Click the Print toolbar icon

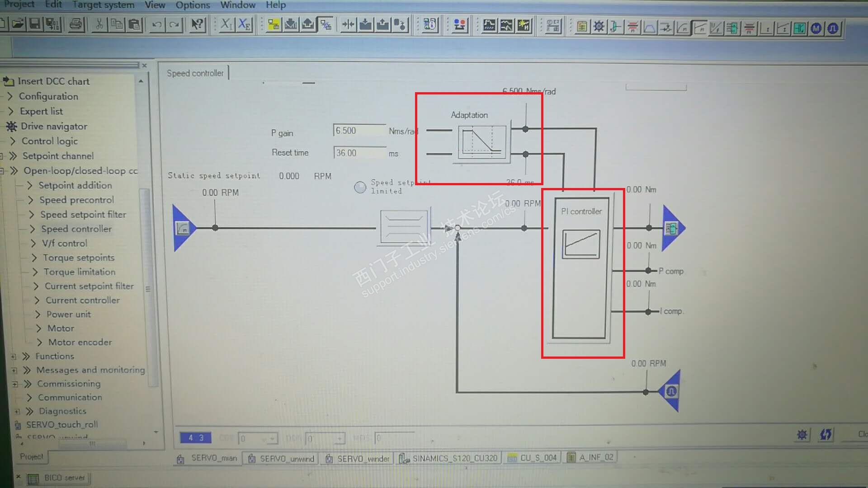pos(76,24)
